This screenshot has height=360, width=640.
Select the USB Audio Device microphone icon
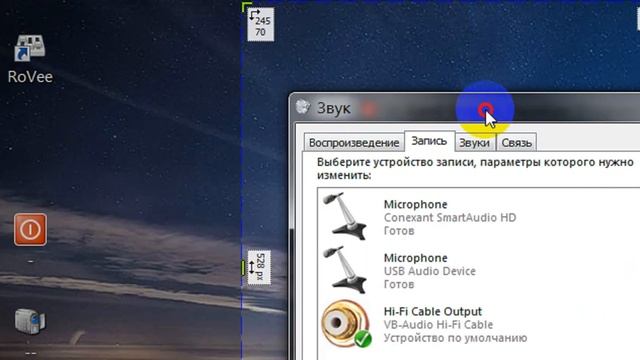tap(345, 270)
